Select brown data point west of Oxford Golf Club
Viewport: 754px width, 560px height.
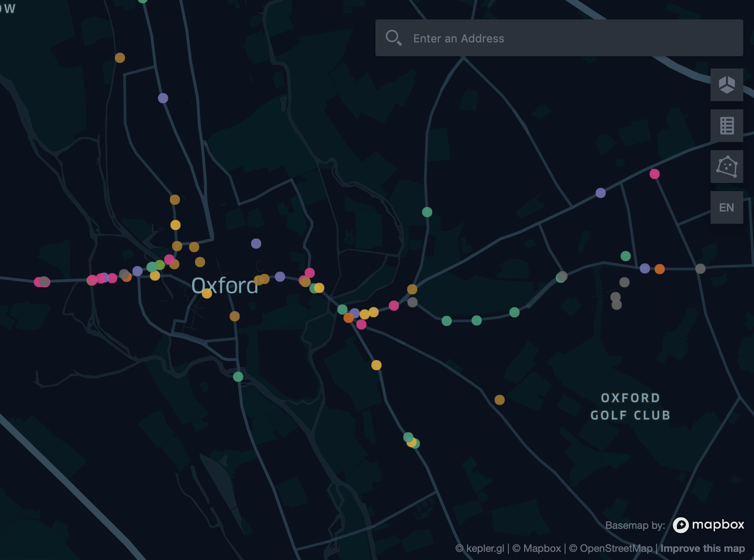[x=500, y=400]
